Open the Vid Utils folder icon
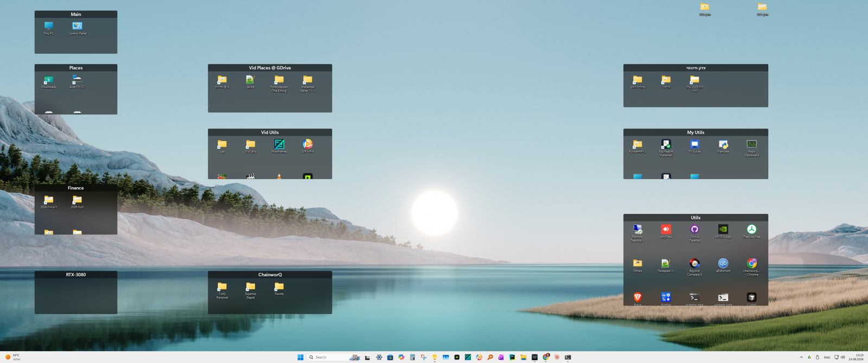 pos(250,146)
